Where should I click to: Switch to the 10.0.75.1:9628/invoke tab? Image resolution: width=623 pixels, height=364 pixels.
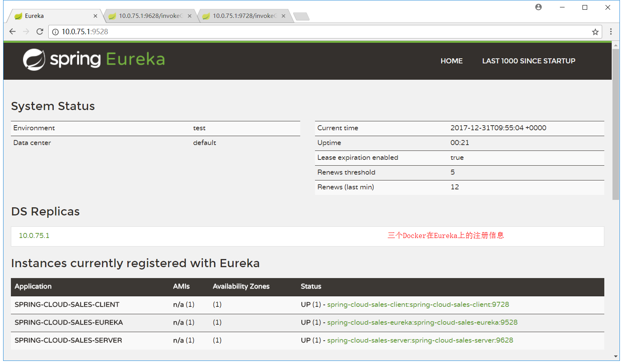tap(150, 16)
